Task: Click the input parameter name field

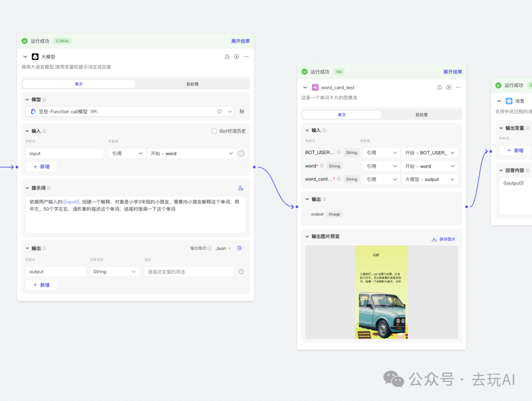Action: 65,154
